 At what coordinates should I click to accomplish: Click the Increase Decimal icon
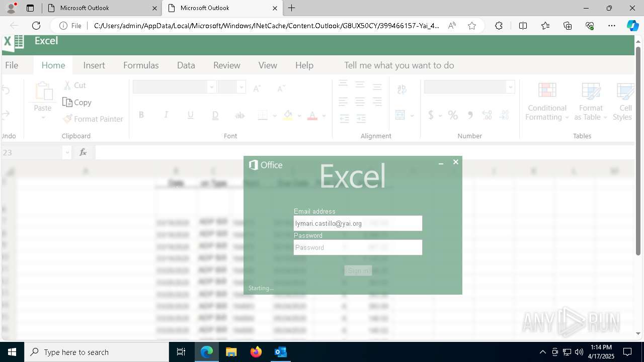487,115
